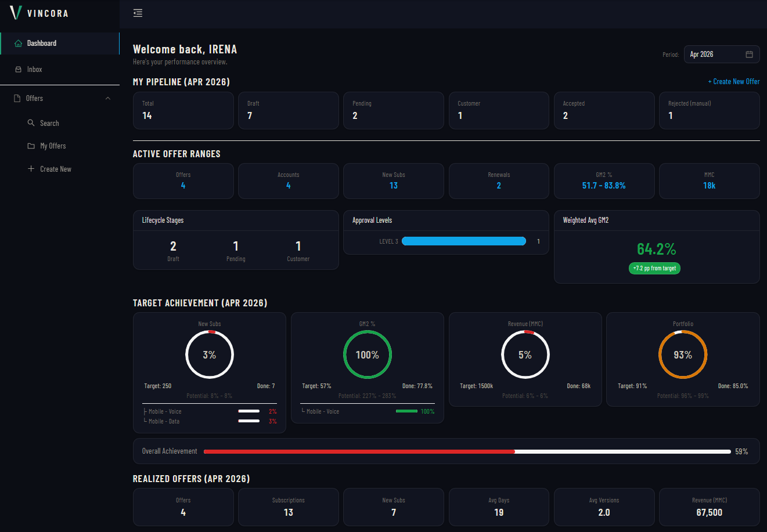Open the calendar icon in Period field
Image resolution: width=767 pixels, height=532 pixels.
[749, 55]
